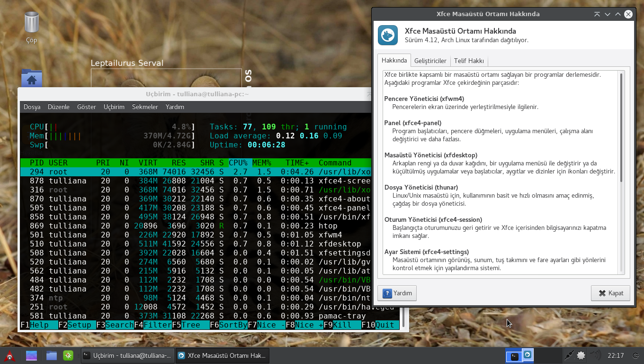The image size is (644, 364).
Task: Close the Xfce About window title bar
Action: pyautogui.click(x=628, y=14)
